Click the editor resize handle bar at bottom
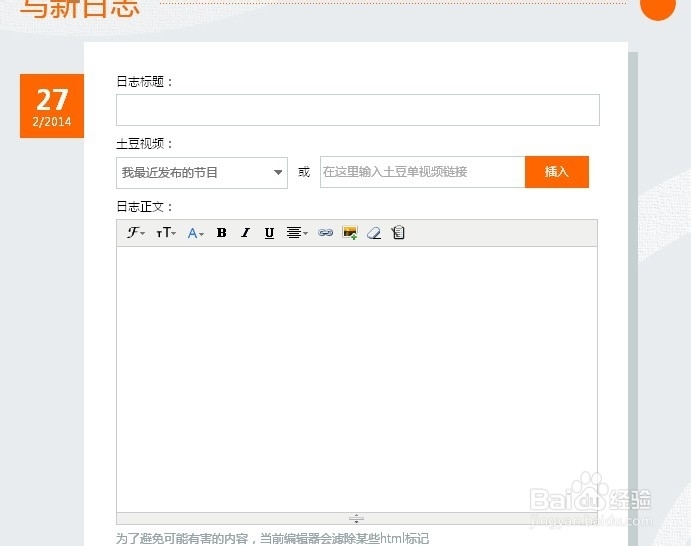Screen dimensions: 691x546 (x=357, y=519)
